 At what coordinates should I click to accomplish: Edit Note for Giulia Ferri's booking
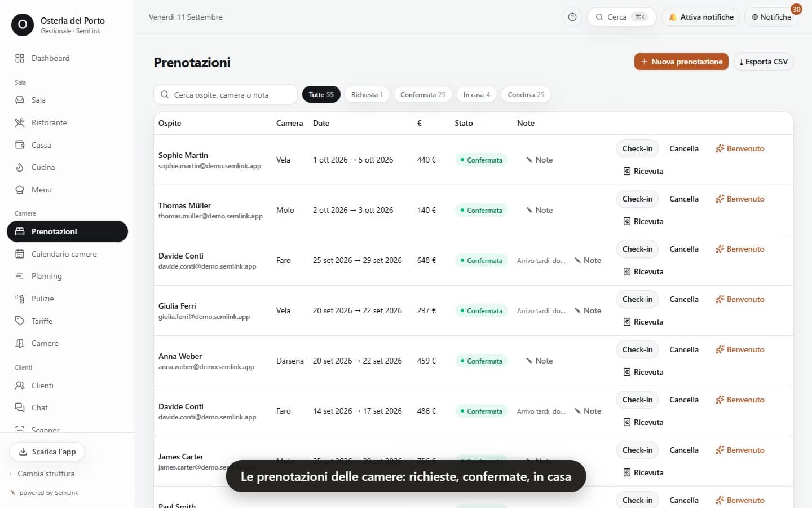point(588,310)
